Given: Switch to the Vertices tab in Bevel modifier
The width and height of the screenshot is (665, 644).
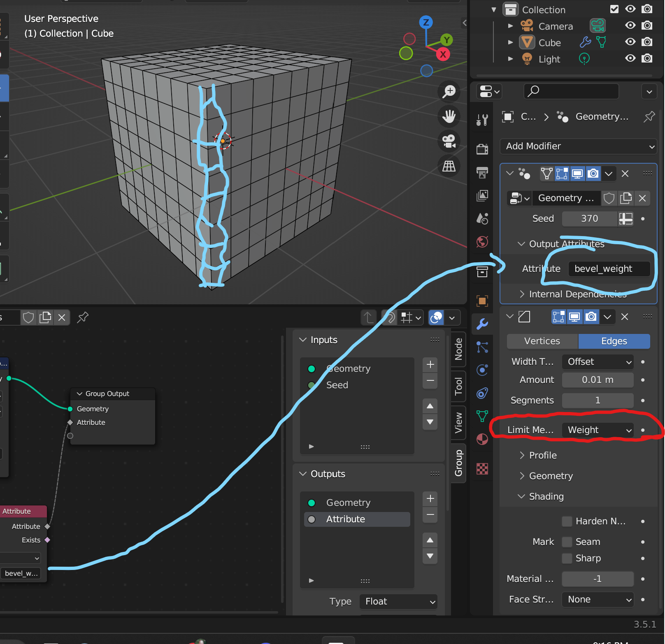Looking at the screenshot, I should coord(542,341).
